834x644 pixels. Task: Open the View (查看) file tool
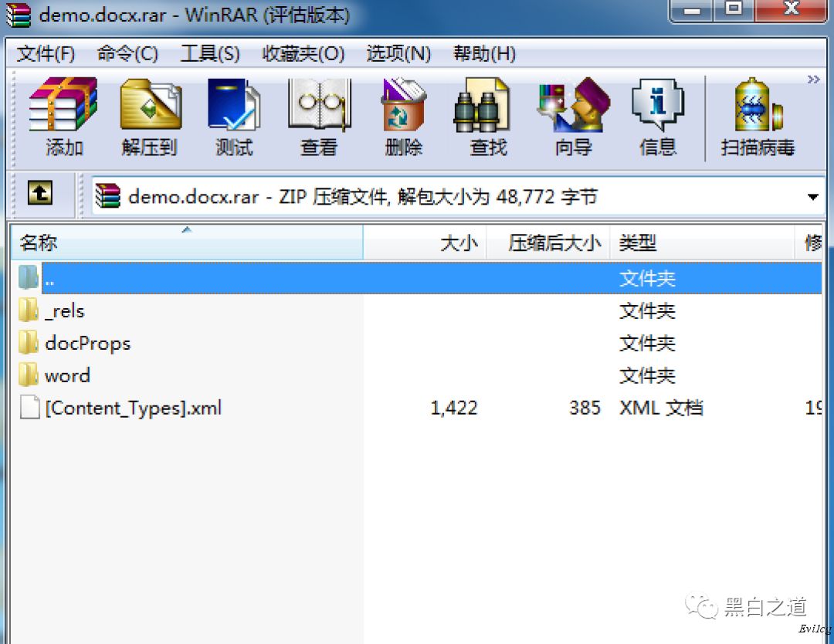coord(319,105)
